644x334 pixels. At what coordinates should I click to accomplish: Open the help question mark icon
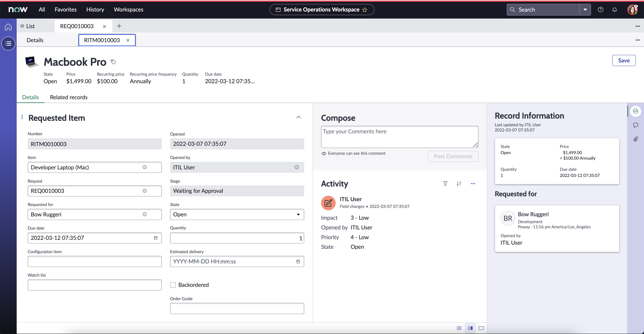(x=600, y=9)
